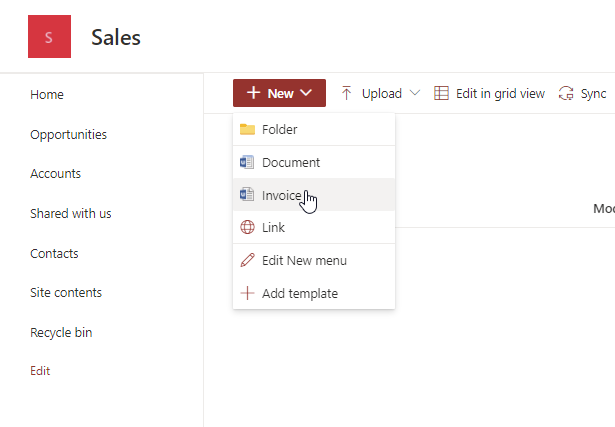Go to Site contents page
615x427 pixels.
click(x=66, y=293)
